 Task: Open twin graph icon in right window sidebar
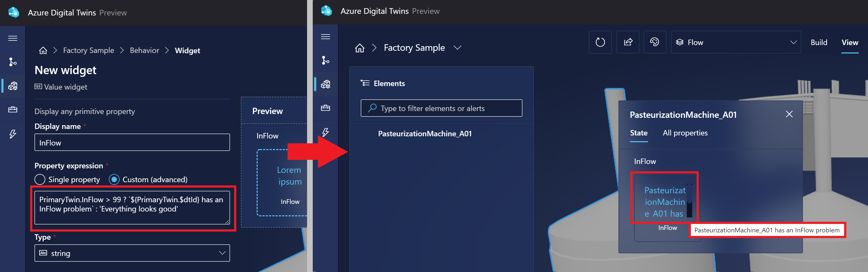click(x=325, y=60)
